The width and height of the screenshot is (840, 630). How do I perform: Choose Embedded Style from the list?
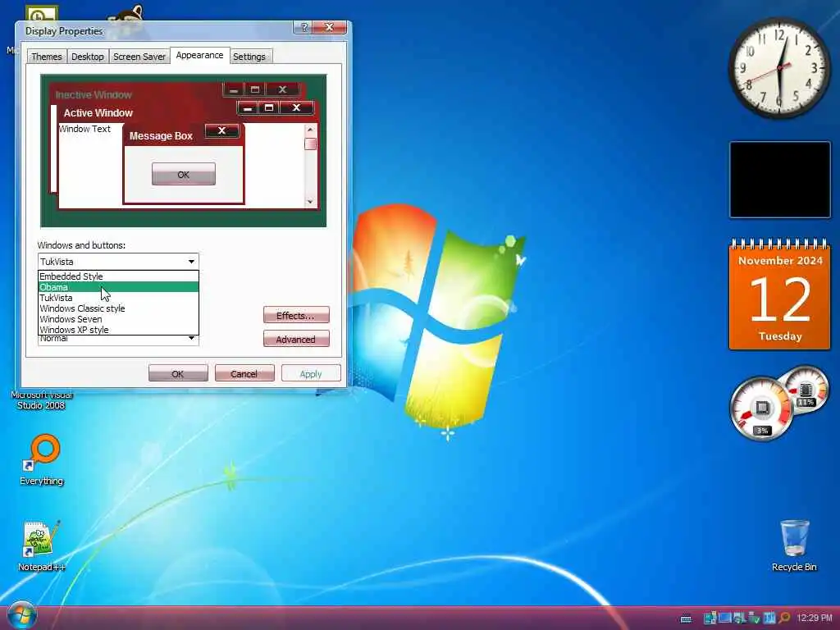(x=118, y=276)
